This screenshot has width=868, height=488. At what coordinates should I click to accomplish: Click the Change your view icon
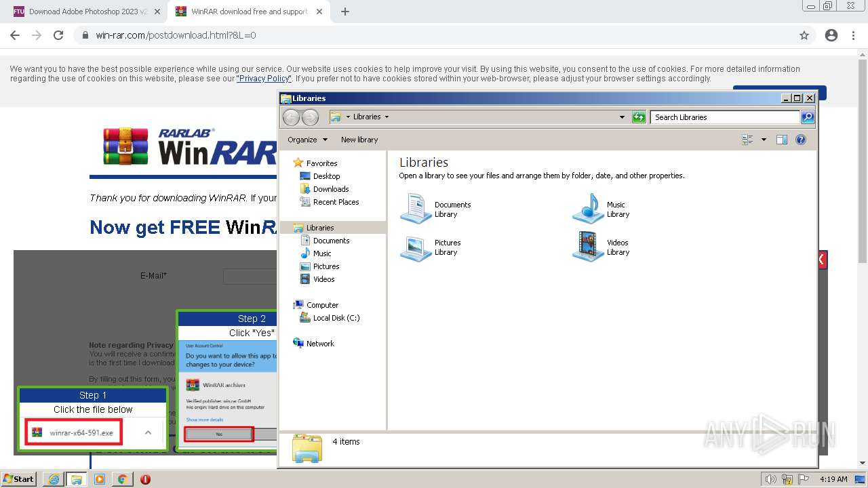[x=747, y=140]
